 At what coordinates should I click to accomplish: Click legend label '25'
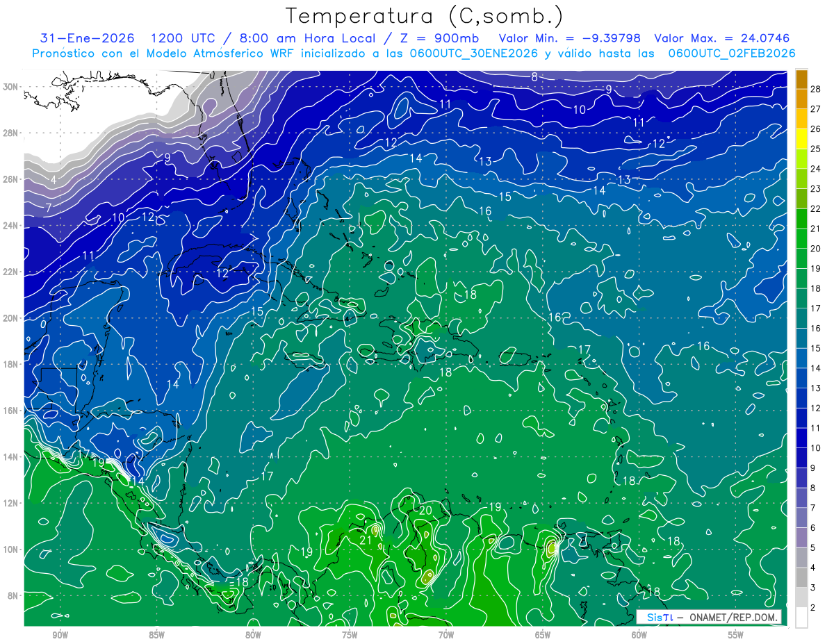coord(816,149)
